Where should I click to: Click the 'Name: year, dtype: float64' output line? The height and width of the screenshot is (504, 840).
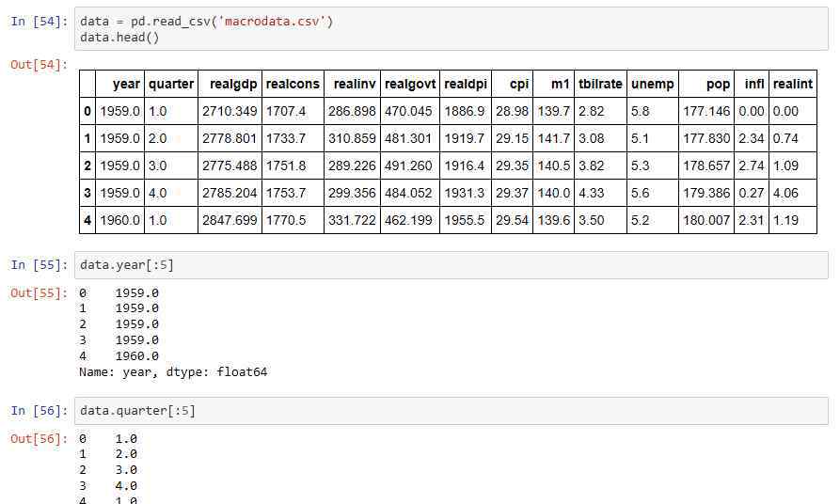(173, 371)
